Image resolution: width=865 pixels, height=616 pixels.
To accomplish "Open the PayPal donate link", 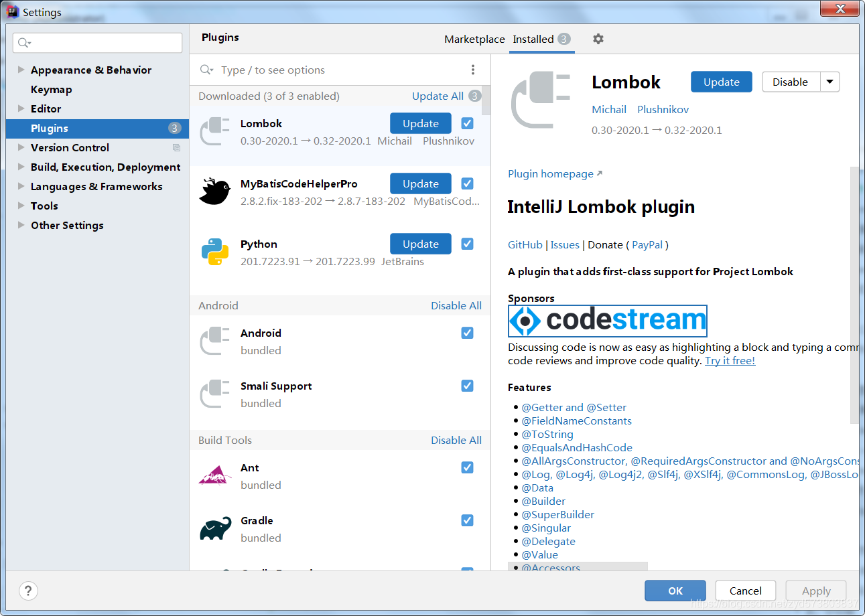I will 647,244.
